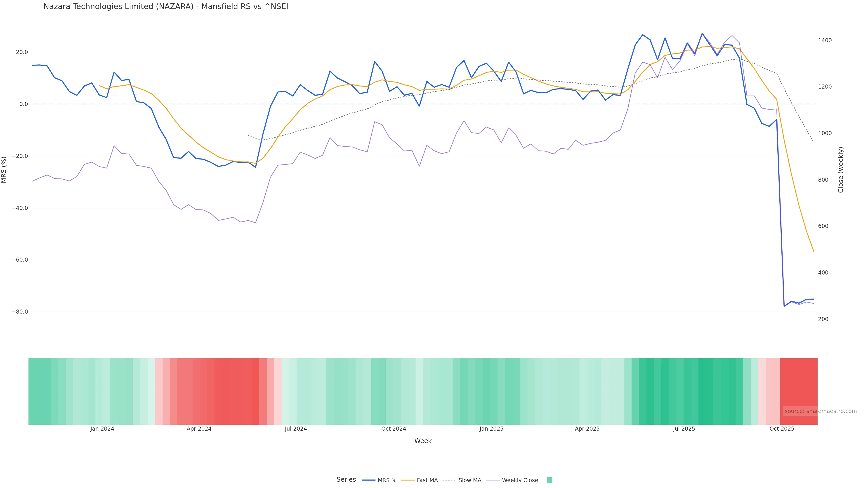Screen dimensions: 868x488
Task: Toggle the MRS % legend series
Action: tap(387, 480)
